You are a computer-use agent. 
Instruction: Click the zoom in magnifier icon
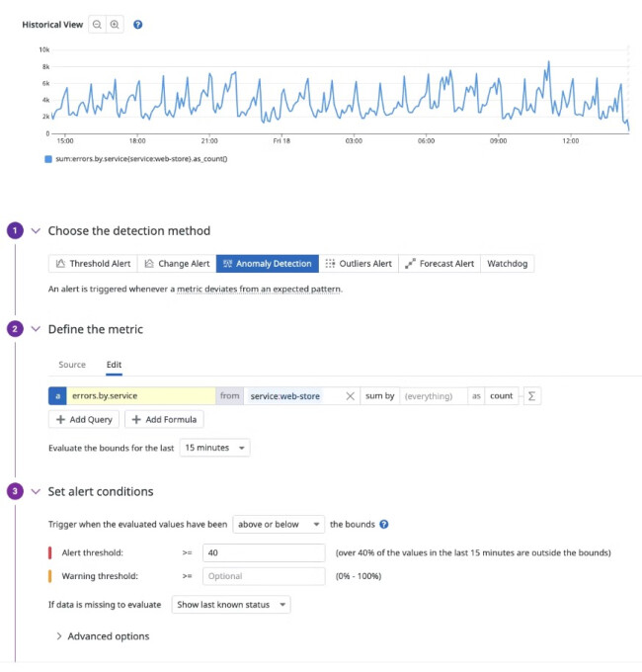(x=115, y=25)
